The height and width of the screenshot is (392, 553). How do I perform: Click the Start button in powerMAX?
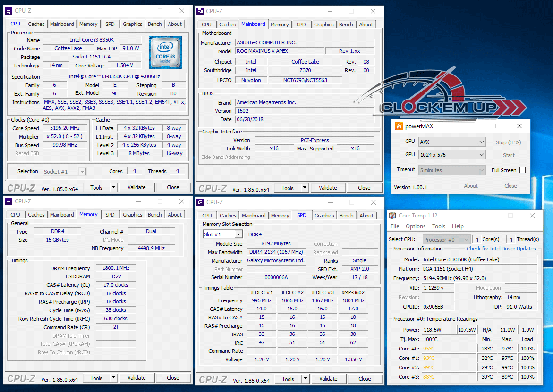pos(509,155)
